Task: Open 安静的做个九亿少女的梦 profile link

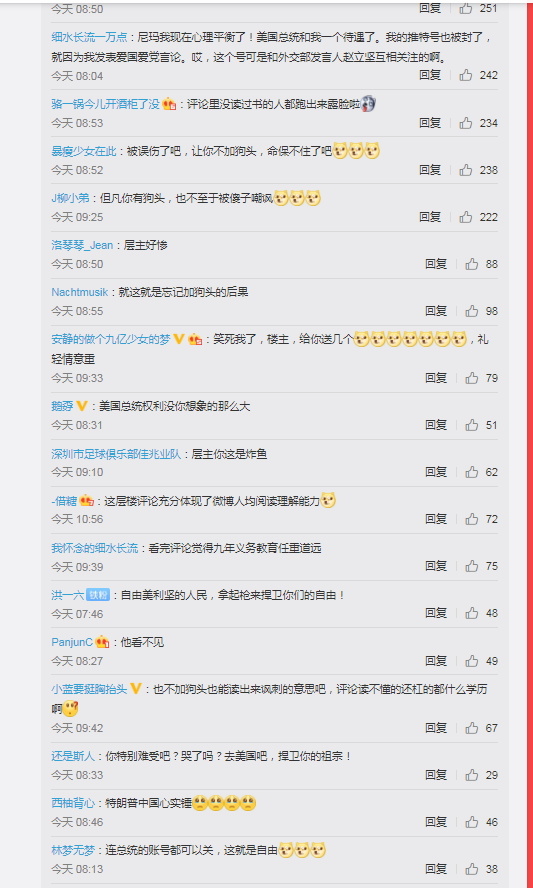Action: pyautogui.click(x=111, y=339)
